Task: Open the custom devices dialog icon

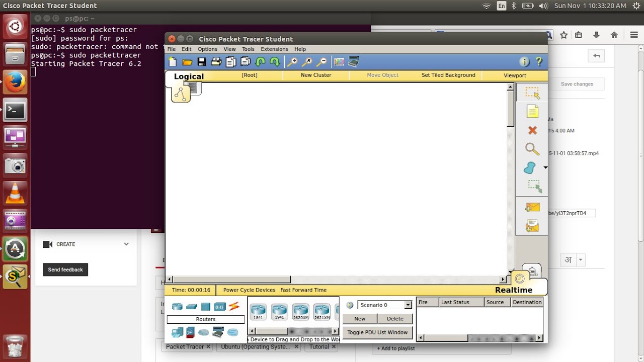Action: tap(354, 62)
